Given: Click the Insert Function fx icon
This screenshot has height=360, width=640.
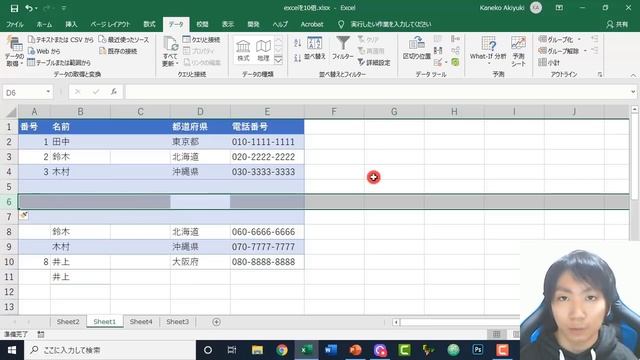Looking at the screenshot, I should pyautogui.click(x=113, y=92).
